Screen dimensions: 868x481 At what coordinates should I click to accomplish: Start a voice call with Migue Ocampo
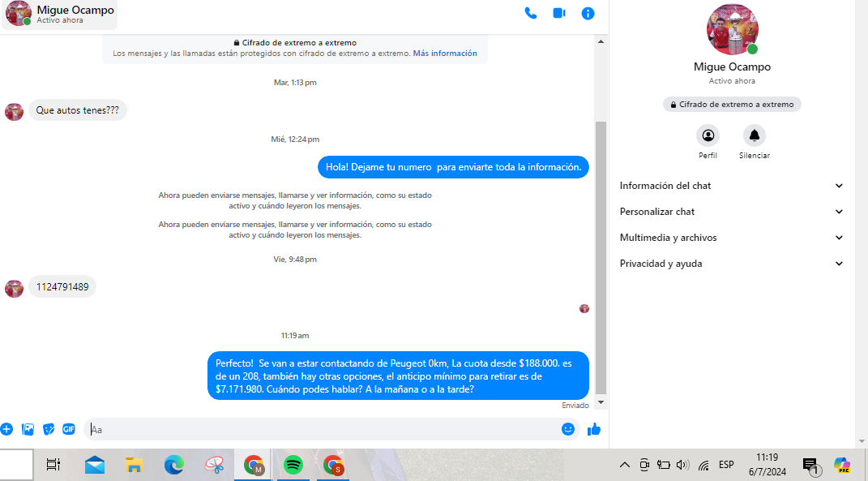pyautogui.click(x=530, y=13)
